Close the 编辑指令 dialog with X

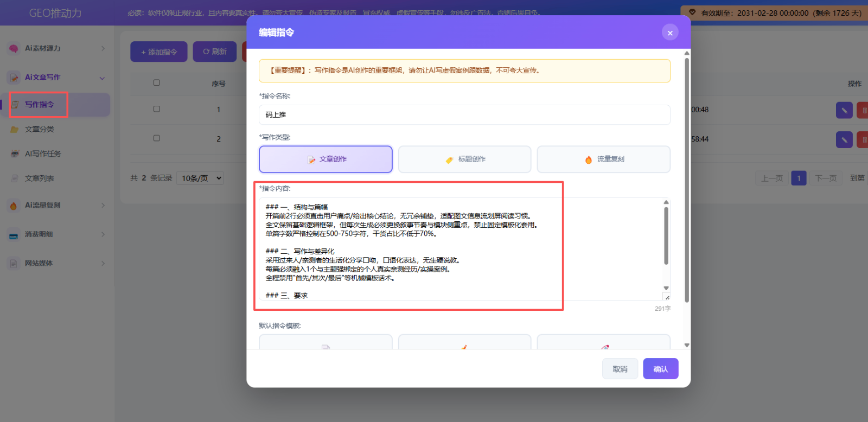pyautogui.click(x=670, y=33)
